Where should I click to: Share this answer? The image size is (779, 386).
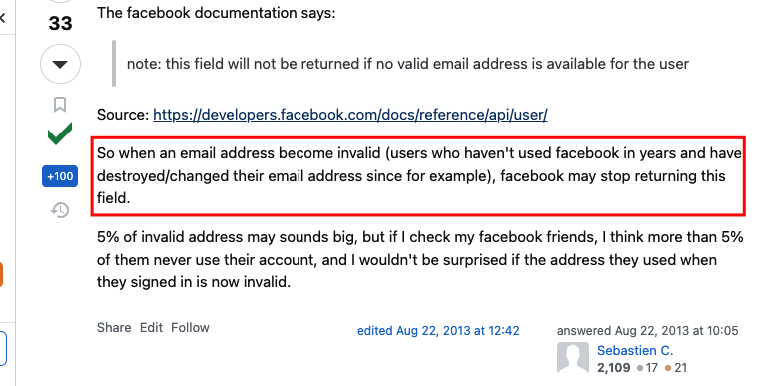coord(114,327)
